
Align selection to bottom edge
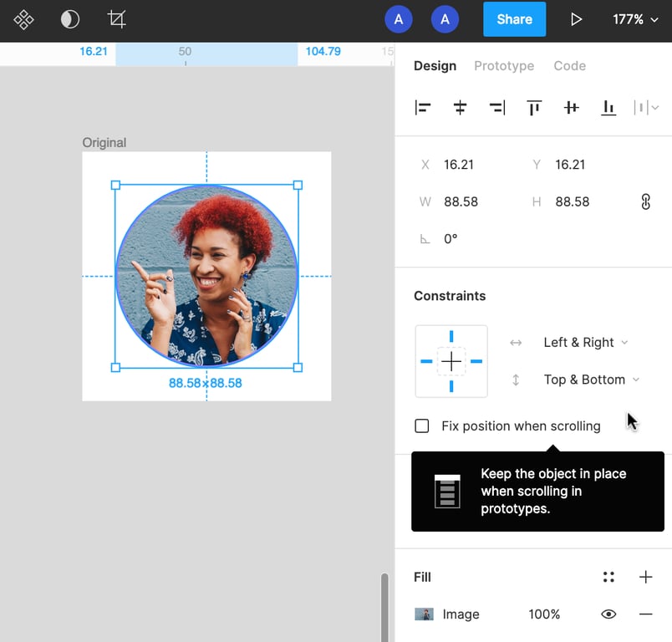pos(608,107)
